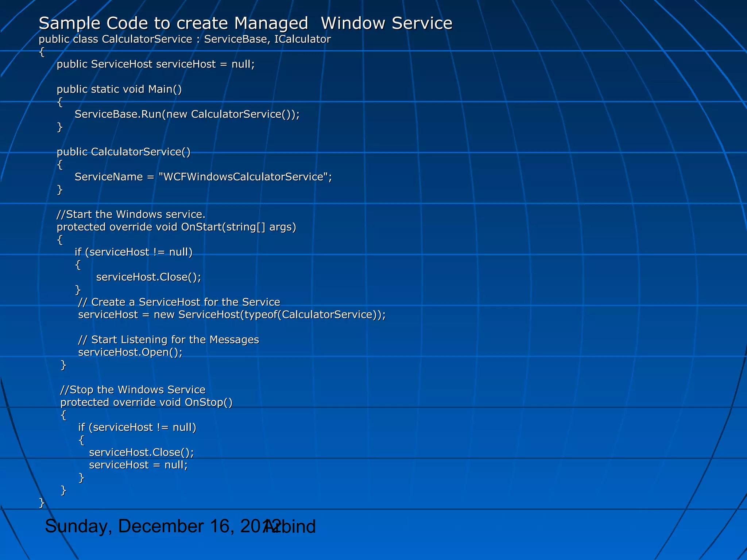Click the 'public static void Main()' line
This screenshot has width=747, height=560.
(x=119, y=89)
